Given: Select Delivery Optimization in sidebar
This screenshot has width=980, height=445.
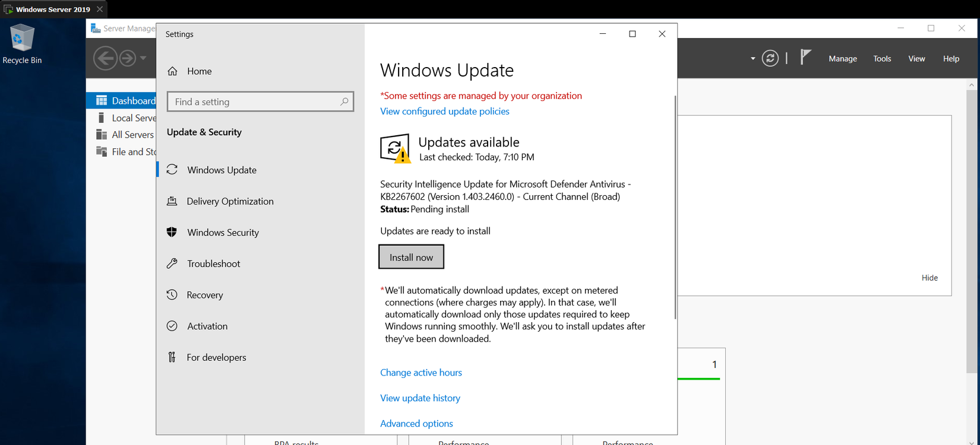Looking at the screenshot, I should pyautogui.click(x=261, y=201).
